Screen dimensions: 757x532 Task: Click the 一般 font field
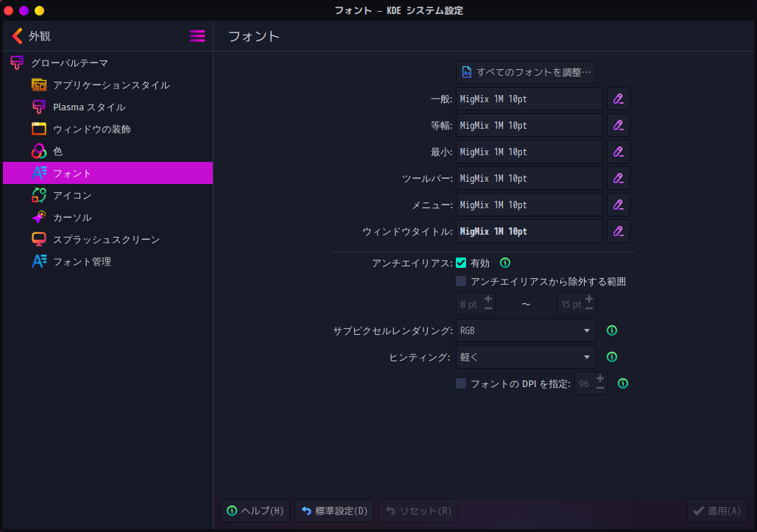[529, 99]
